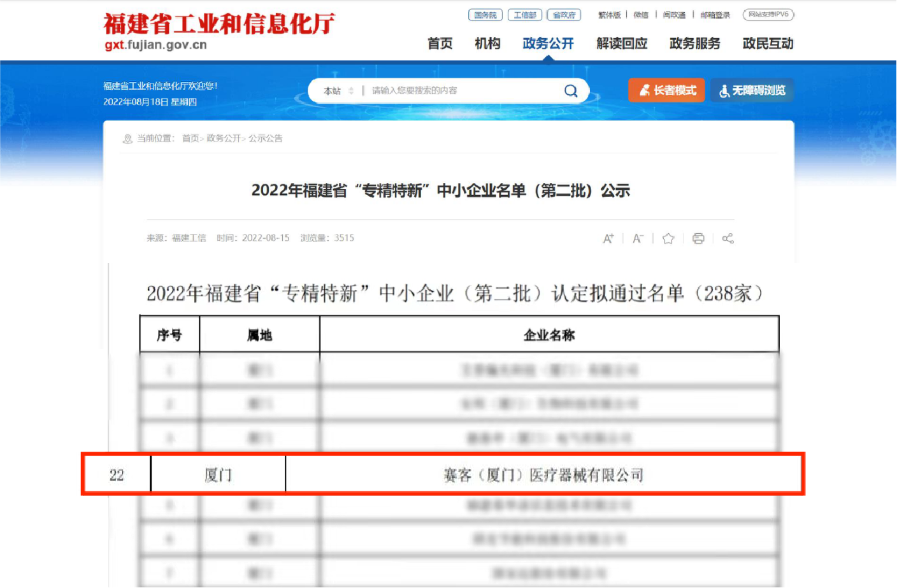Enable 长者模式 elder mode
The height and width of the screenshot is (588, 897).
(x=666, y=90)
